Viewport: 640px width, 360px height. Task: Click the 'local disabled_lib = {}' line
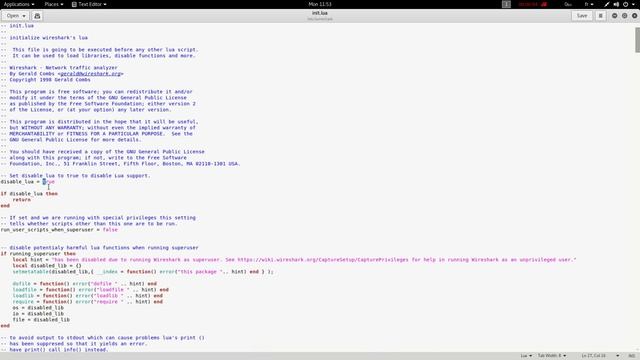coord(47,266)
